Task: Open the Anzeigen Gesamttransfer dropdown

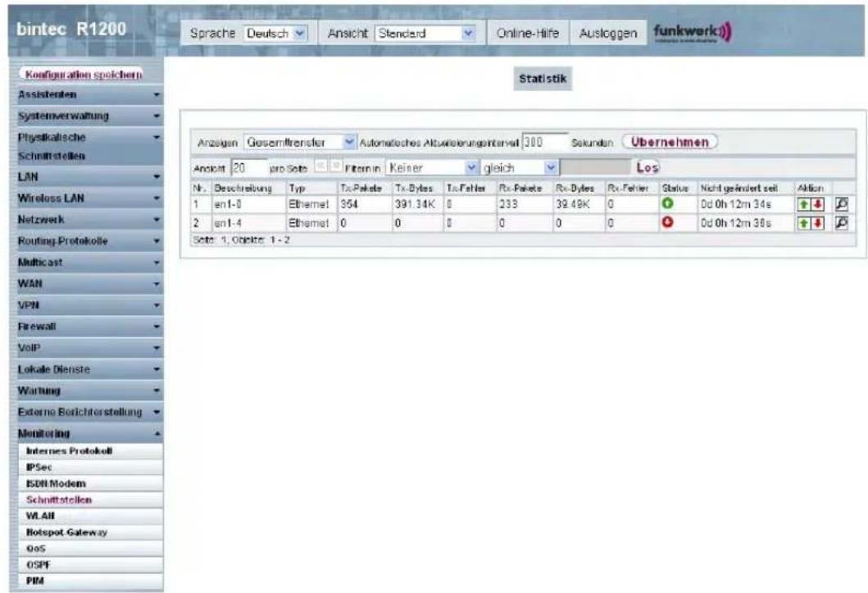Action: [300, 142]
